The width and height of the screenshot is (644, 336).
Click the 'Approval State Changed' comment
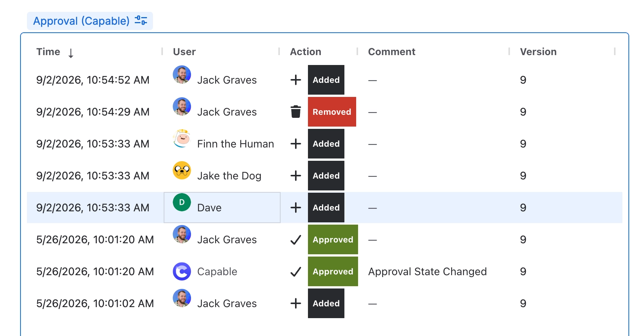click(427, 271)
